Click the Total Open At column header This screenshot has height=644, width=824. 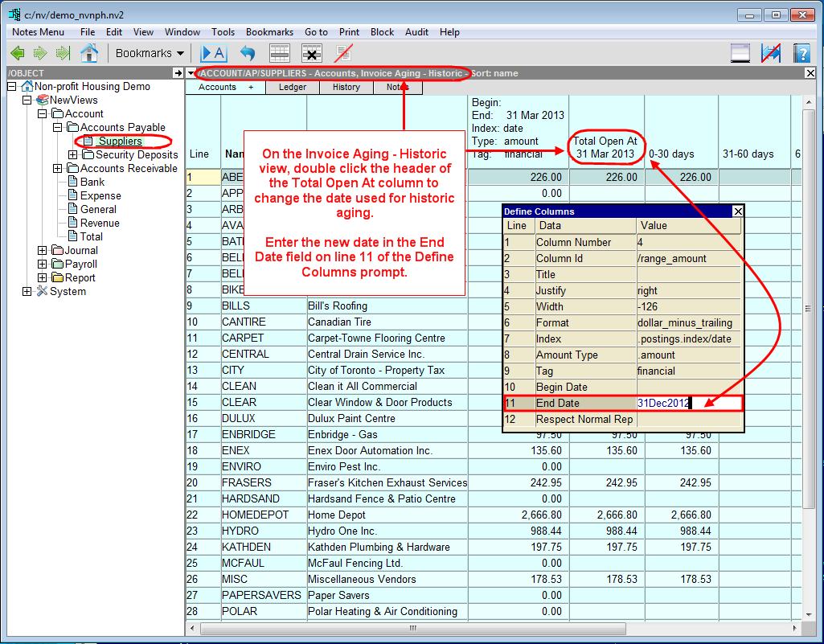coord(605,147)
